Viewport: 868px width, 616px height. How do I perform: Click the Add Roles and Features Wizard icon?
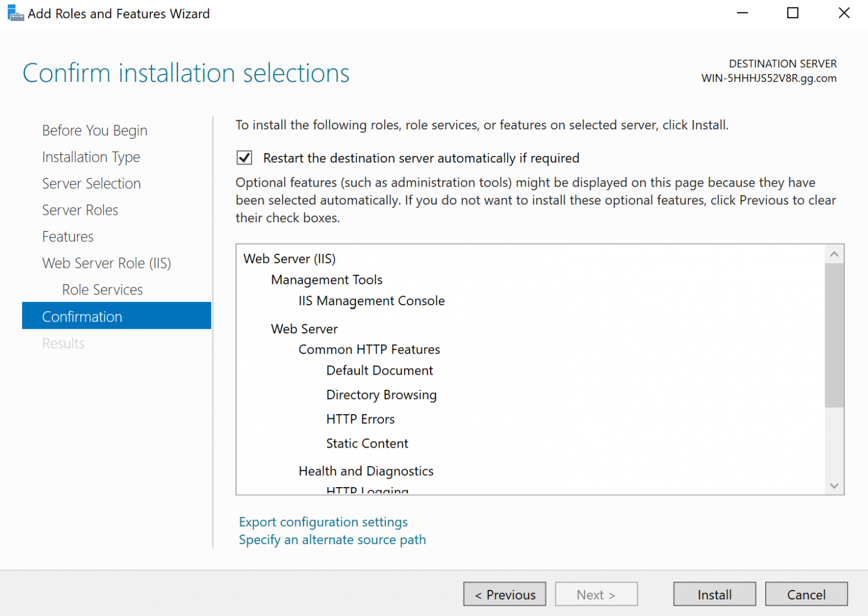coord(15,12)
